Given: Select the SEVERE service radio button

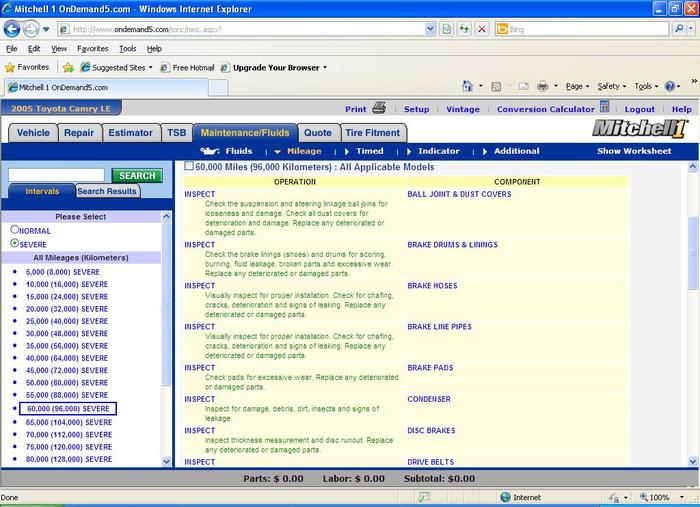Looking at the screenshot, I should (x=14, y=243).
